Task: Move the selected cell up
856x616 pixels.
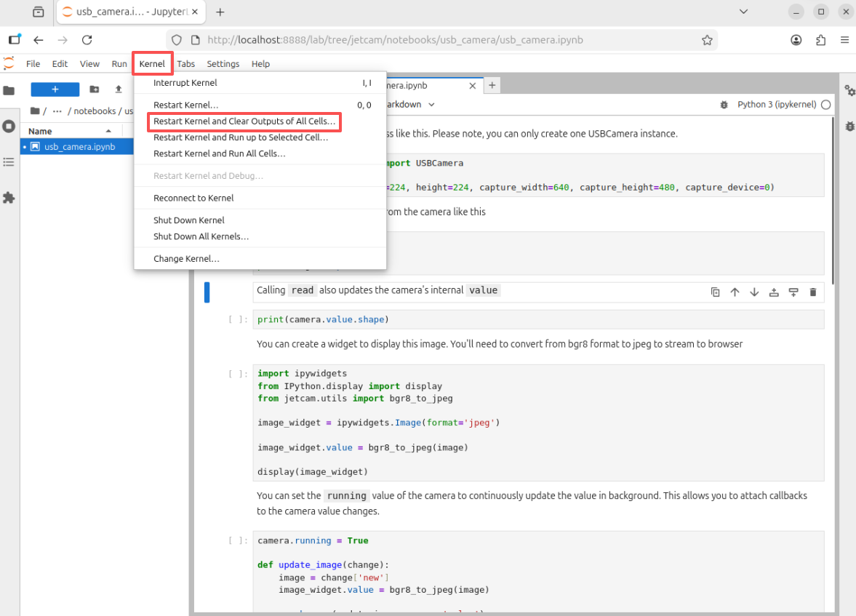Action: click(x=735, y=292)
